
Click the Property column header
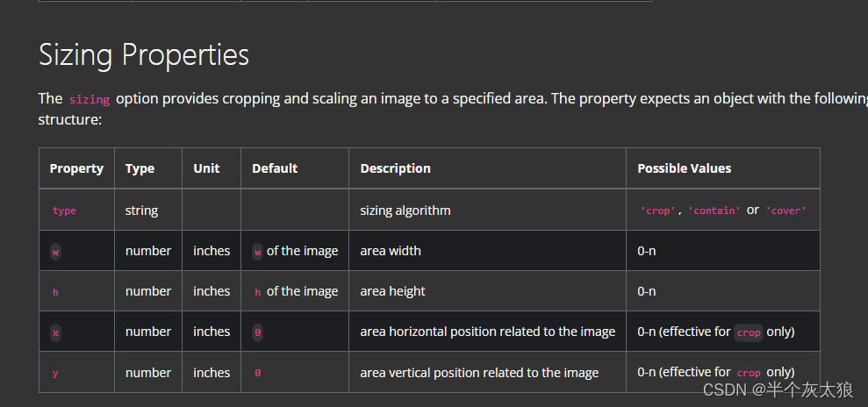point(76,168)
